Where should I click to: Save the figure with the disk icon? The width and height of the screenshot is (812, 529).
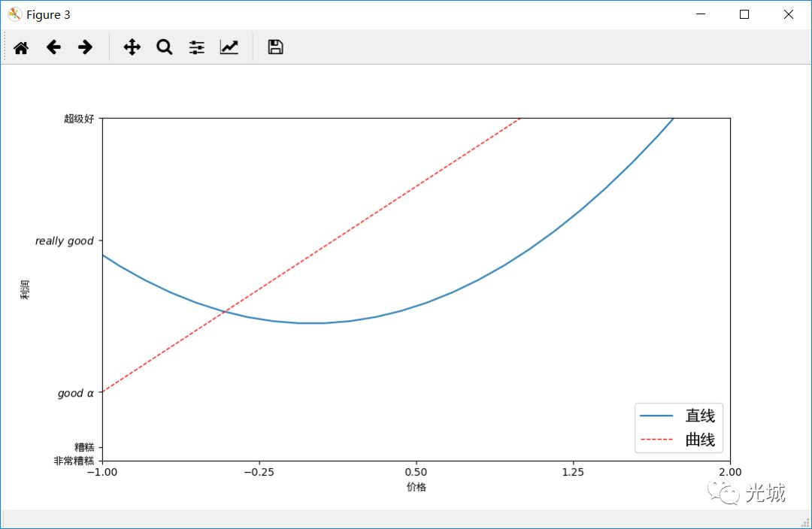coord(275,47)
